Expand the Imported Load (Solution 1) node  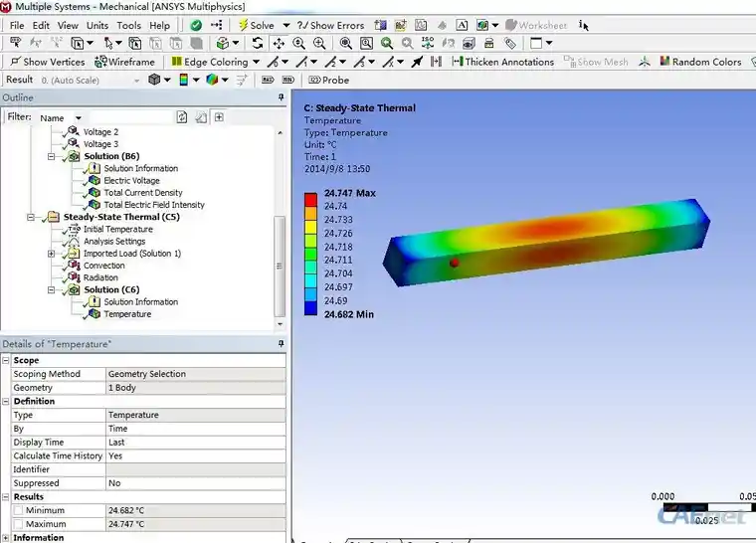[51, 254]
